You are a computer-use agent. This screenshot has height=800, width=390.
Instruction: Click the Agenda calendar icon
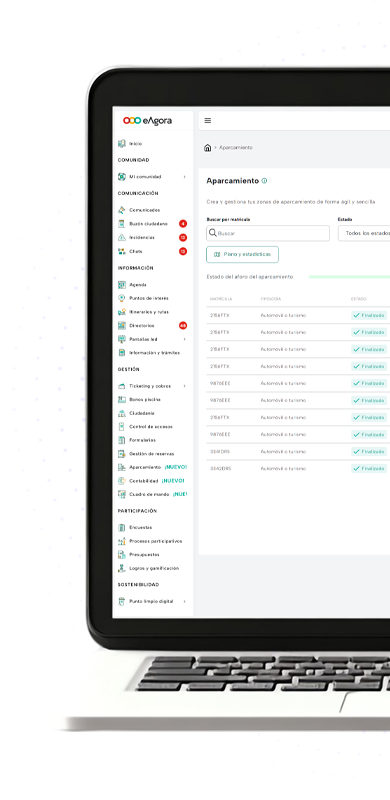(121, 285)
